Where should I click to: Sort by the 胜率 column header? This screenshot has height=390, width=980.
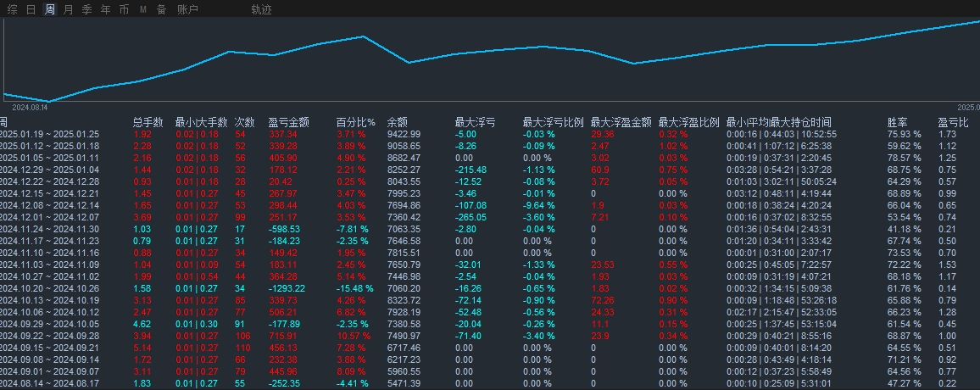898,122
